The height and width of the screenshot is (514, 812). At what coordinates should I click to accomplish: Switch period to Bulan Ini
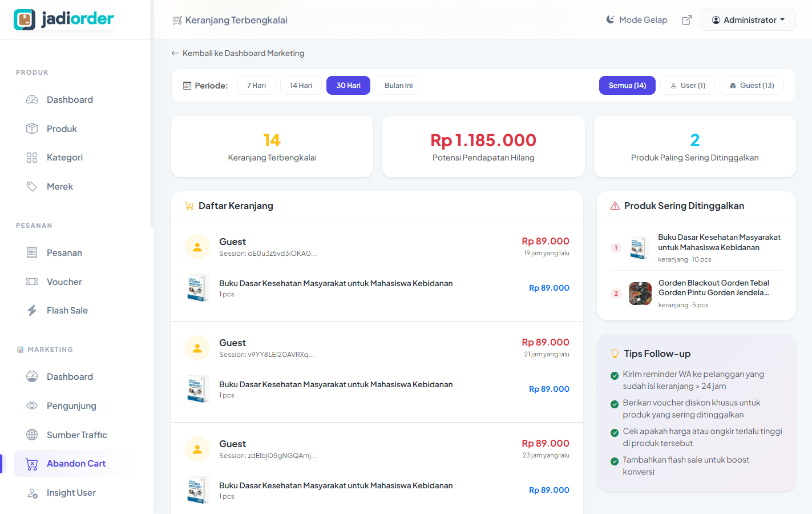[398, 86]
